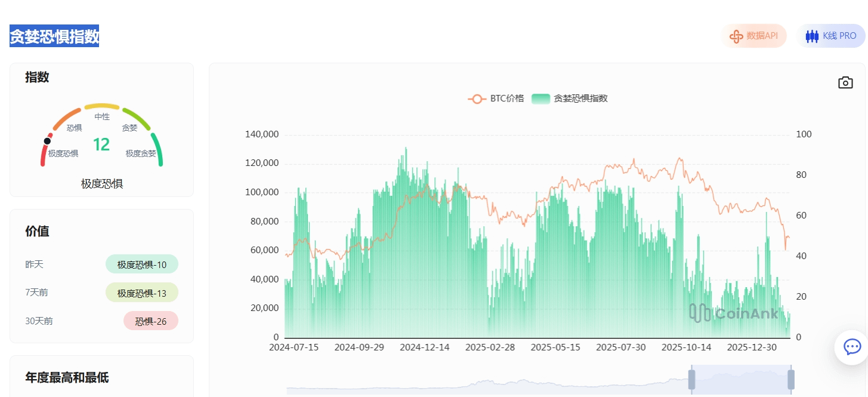Viewport: 868px width, 397px height.
Task: Click the highlighted 贪婪恐惧指数 page title
Action: click(x=54, y=36)
